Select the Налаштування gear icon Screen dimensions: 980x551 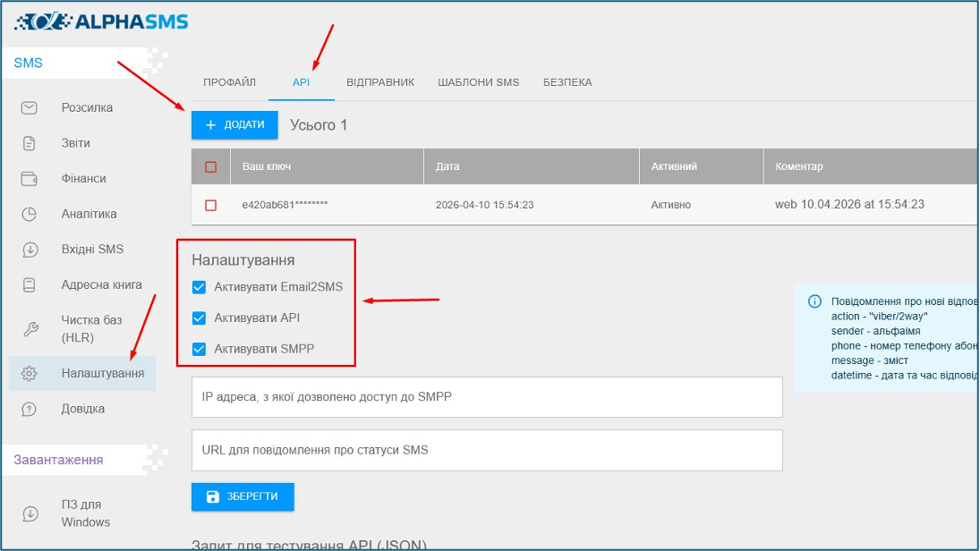30,373
